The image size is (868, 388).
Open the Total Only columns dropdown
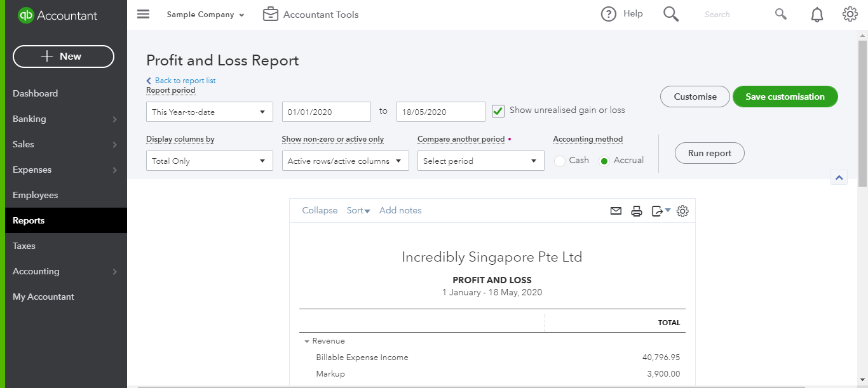[x=210, y=161]
